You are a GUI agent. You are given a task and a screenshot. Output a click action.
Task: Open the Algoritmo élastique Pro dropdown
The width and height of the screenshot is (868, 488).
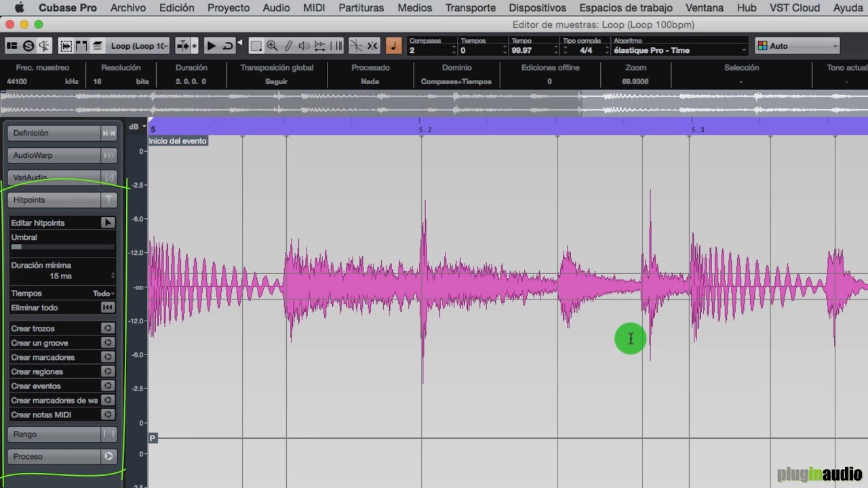tap(679, 50)
